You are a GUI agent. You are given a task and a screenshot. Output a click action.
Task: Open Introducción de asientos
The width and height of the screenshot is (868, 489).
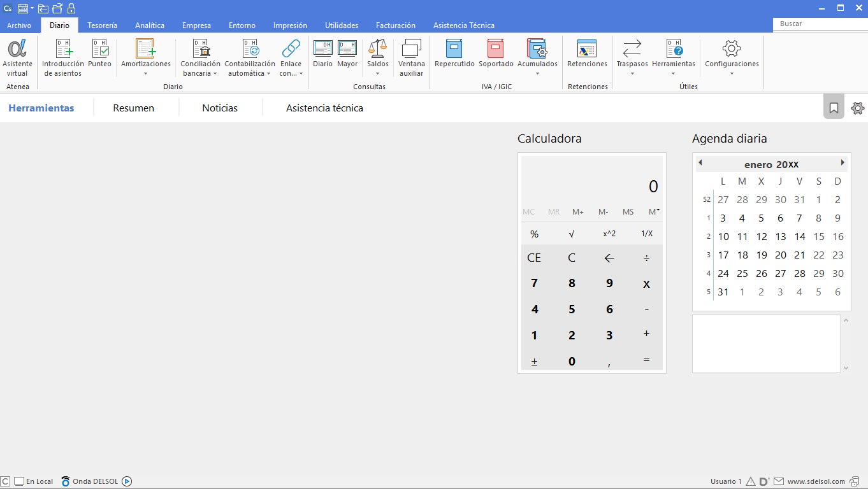point(63,58)
